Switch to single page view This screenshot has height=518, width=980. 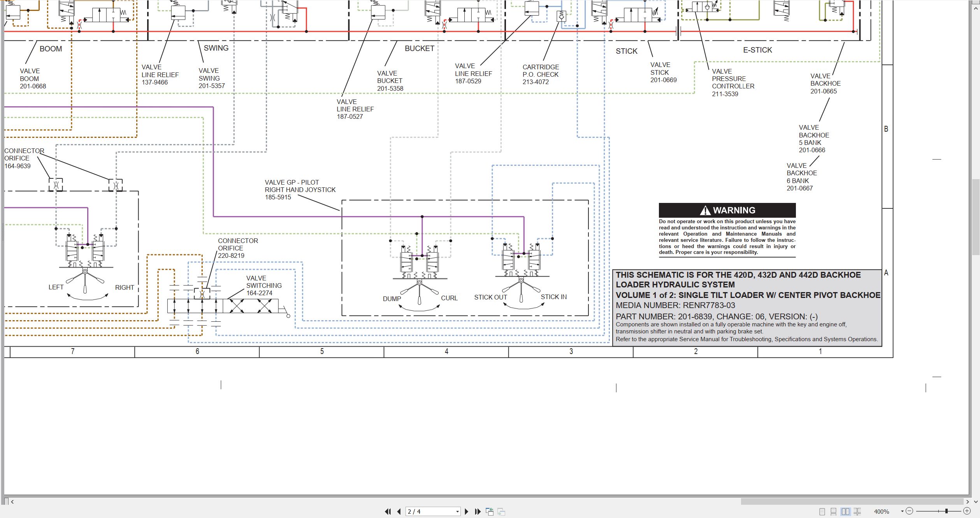coord(822,511)
